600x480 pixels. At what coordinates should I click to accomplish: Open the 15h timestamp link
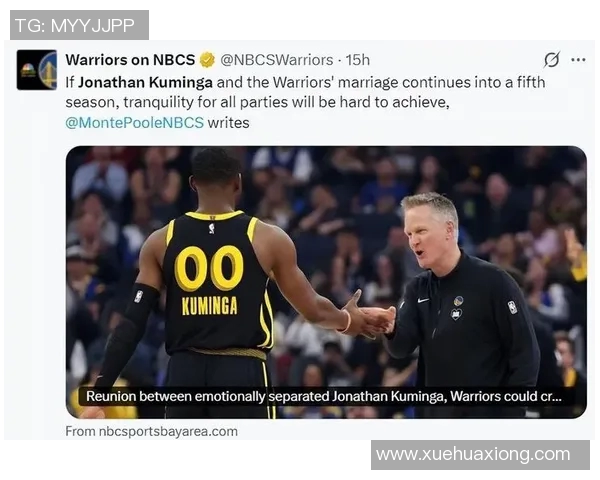click(x=358, y=60)
